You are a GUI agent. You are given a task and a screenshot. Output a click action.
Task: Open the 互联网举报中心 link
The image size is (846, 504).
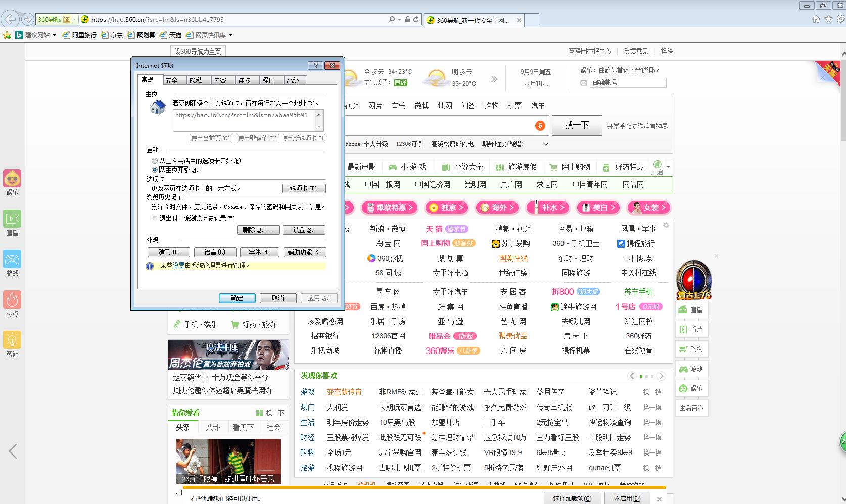tap(589, 51)
